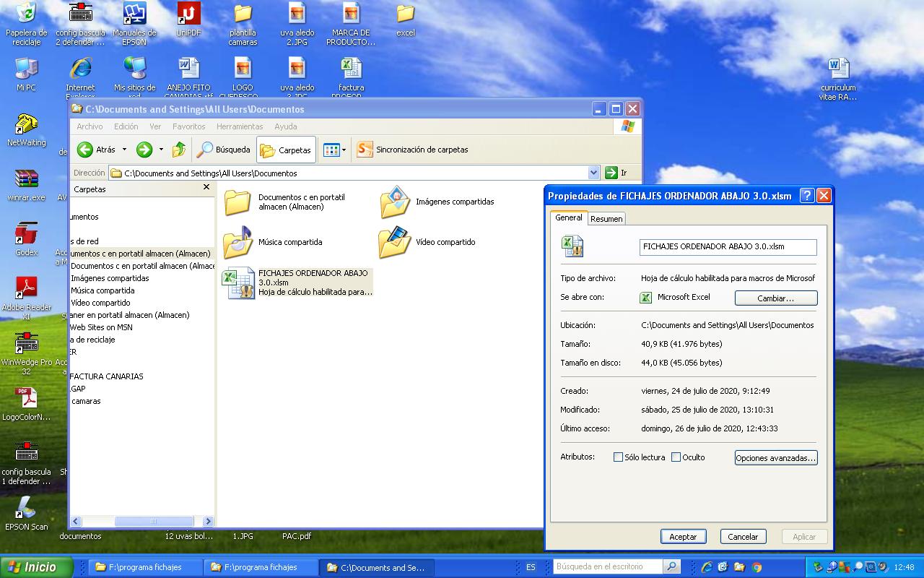This screenshot has height=578, width=924.
Task: Select EPSON Scan desktop icon
Action: click(x=26, y=513)
